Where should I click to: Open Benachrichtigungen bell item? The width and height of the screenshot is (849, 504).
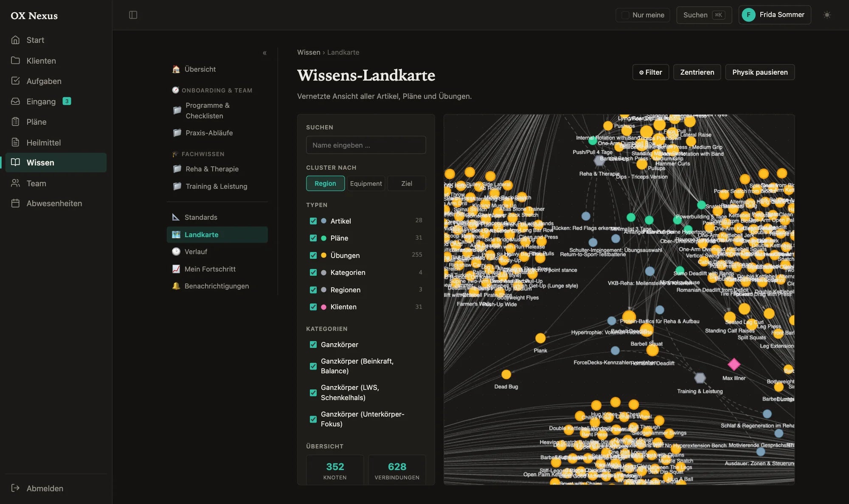coord(217,286)
